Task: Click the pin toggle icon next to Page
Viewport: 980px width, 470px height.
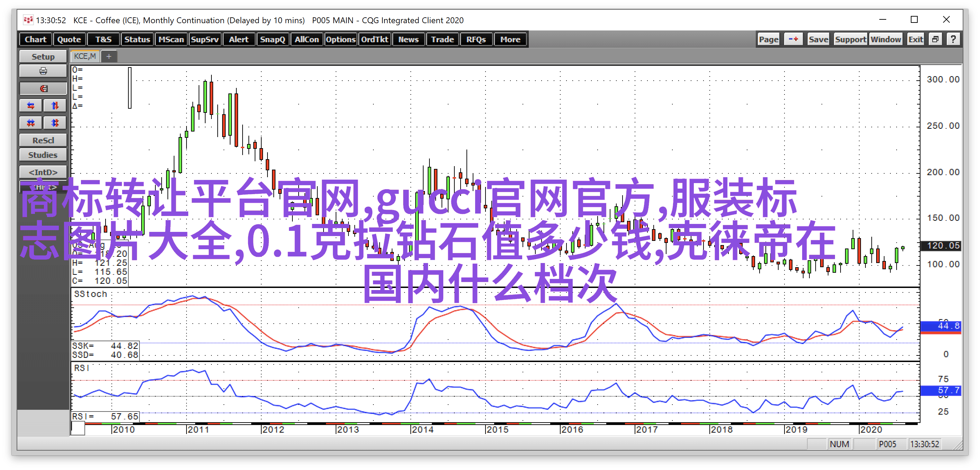Action: pos(793,39)
